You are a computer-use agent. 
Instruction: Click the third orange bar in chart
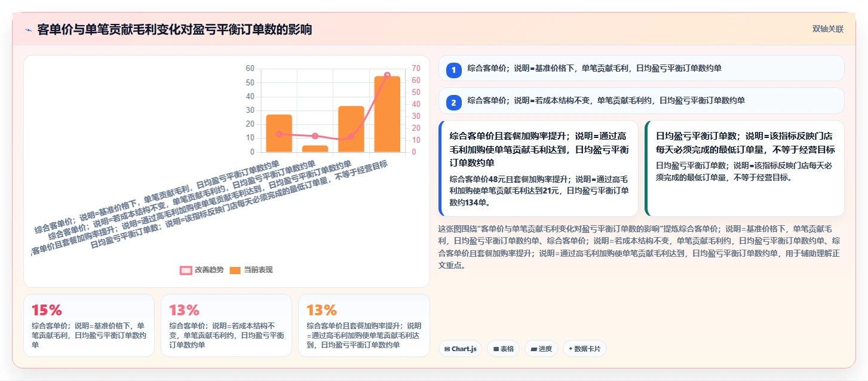(x=351, y=129)
